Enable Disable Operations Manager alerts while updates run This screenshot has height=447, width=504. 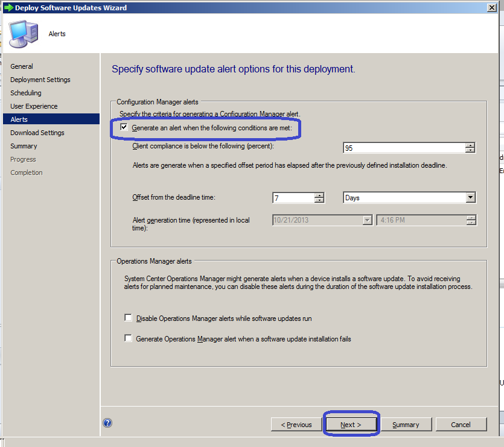point(128,318)
